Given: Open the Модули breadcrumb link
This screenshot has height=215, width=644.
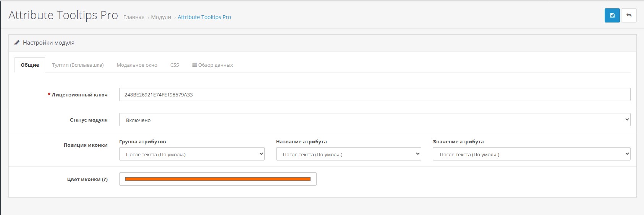Looking at the screenshot, I should tap(161, 17).
